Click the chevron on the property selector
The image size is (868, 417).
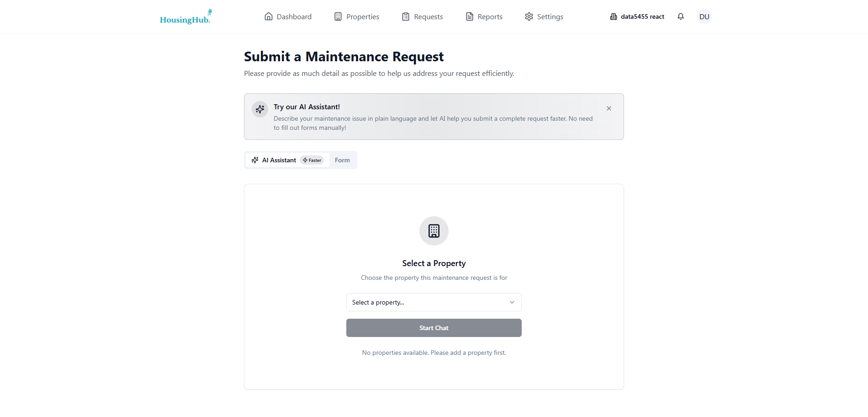tap(512, 302)
